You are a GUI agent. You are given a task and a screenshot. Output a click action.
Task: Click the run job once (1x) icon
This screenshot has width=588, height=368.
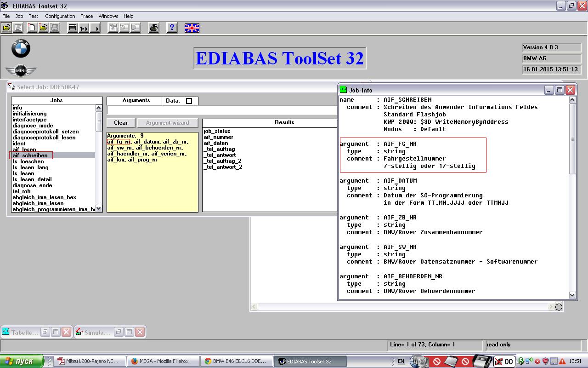point(84,28)
